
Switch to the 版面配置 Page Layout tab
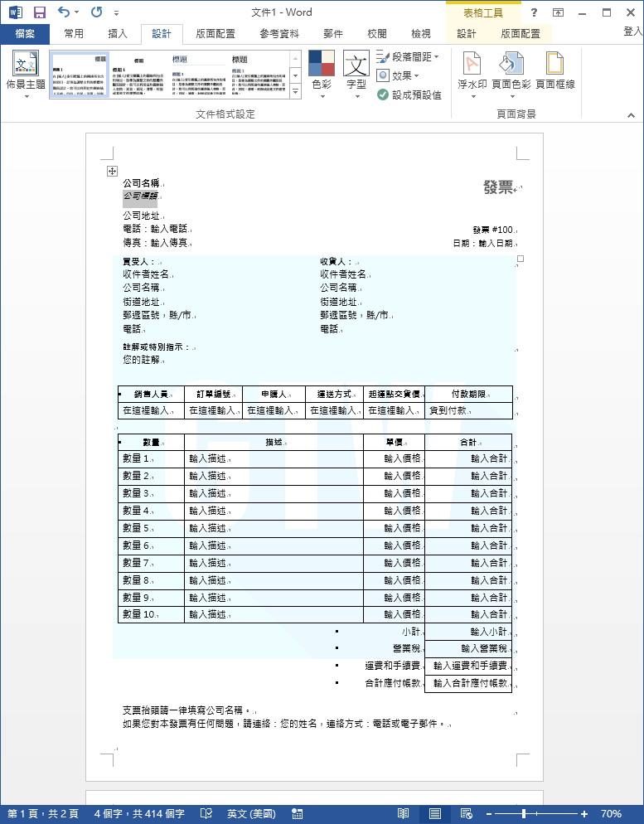click(x=215, y=34)
